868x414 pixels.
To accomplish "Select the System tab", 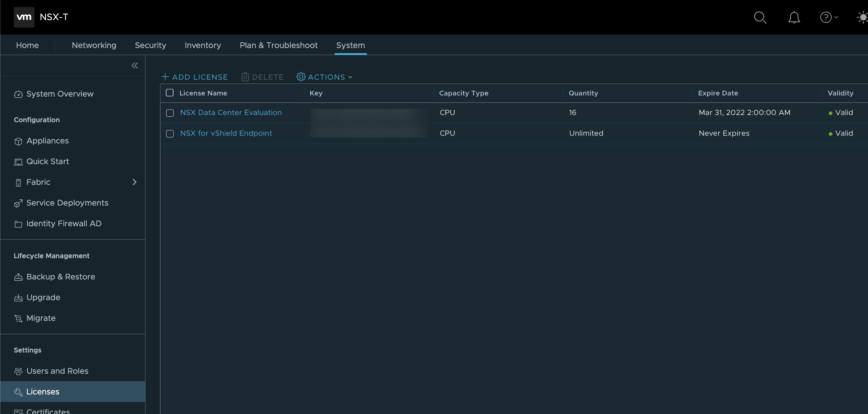I will tap(351, 45).
